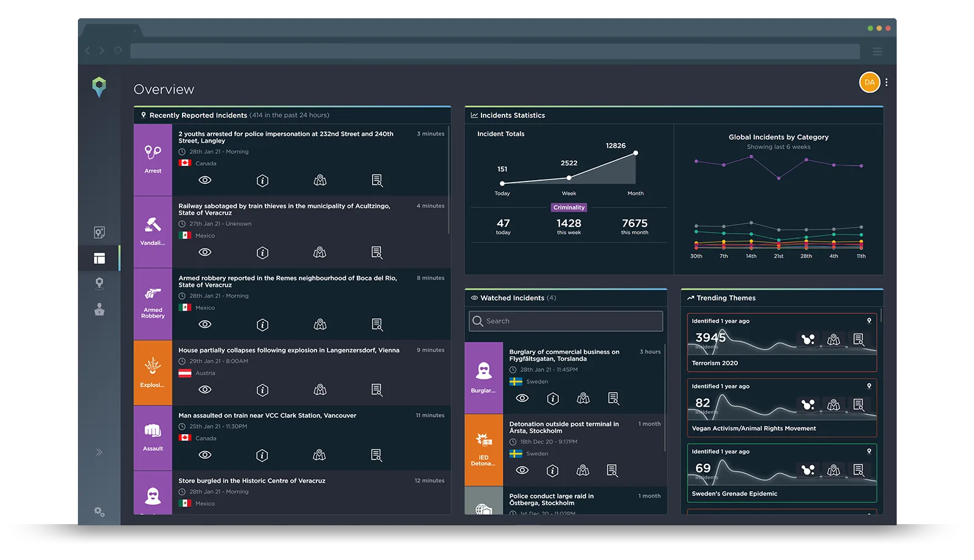Screen dimensions: 974x560
Task: Open report for Sweden's Grenade Epidemic theme
Action: [x=859, y=469]
